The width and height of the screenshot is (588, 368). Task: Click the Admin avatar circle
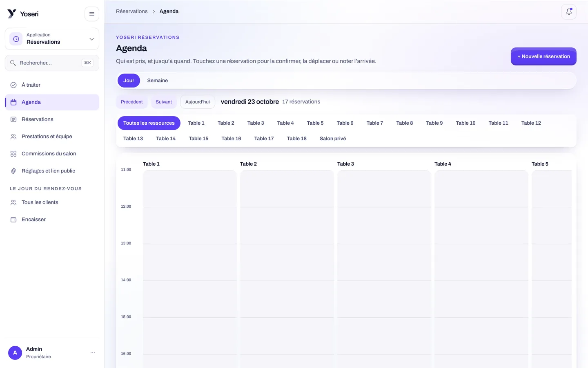15,353
